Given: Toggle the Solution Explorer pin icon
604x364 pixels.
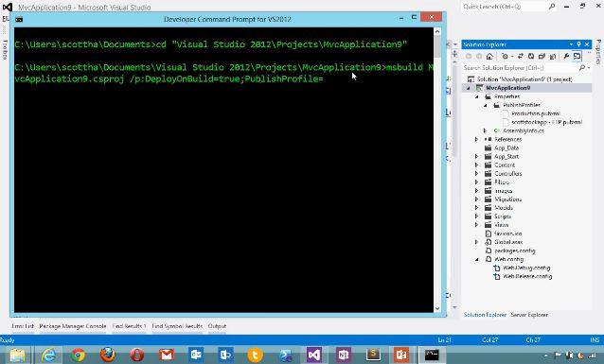Looking at the screenshot, I should pyautogui.click(x=578, y=44).
